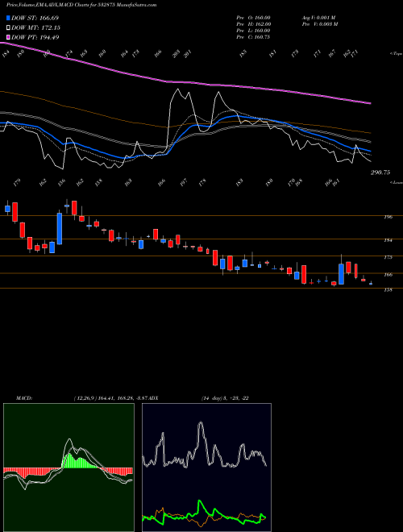Click the 'Pre O: 160.00' open value
Image resolution: width=403 pixels, height=532 pixels.
253,18
